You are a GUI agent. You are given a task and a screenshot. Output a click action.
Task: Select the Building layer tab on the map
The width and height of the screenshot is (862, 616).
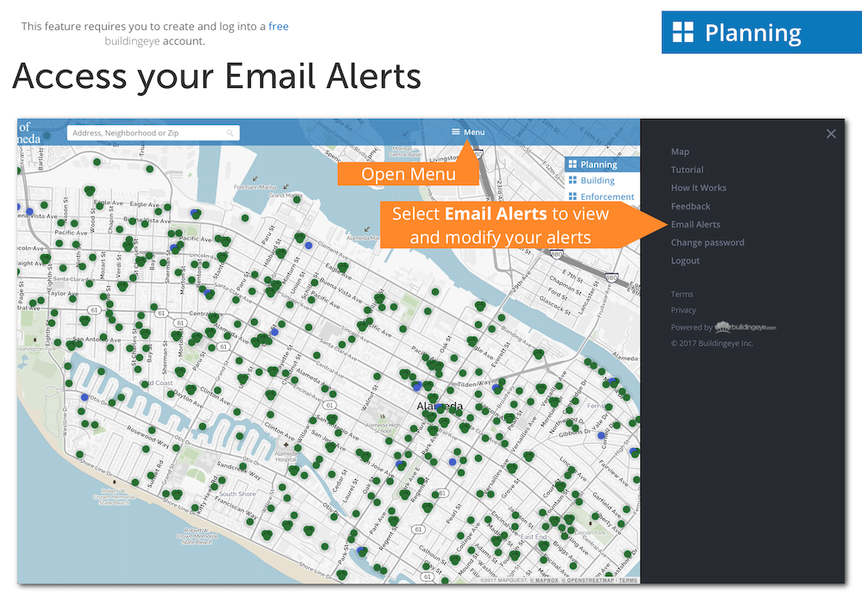597,180
